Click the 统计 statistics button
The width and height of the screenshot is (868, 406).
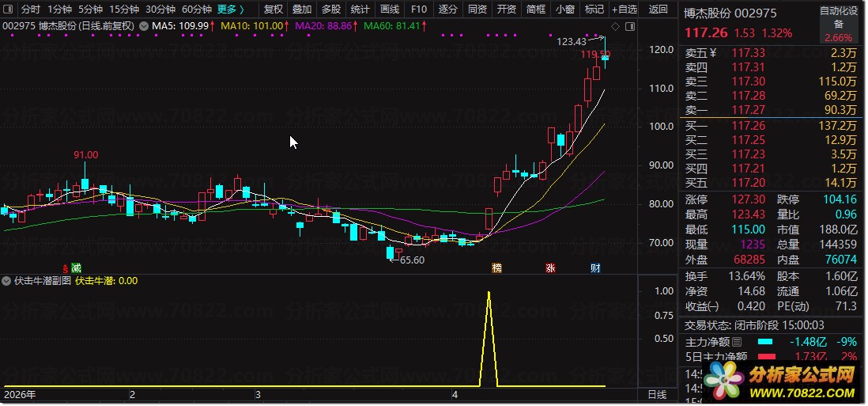point(360,9)
